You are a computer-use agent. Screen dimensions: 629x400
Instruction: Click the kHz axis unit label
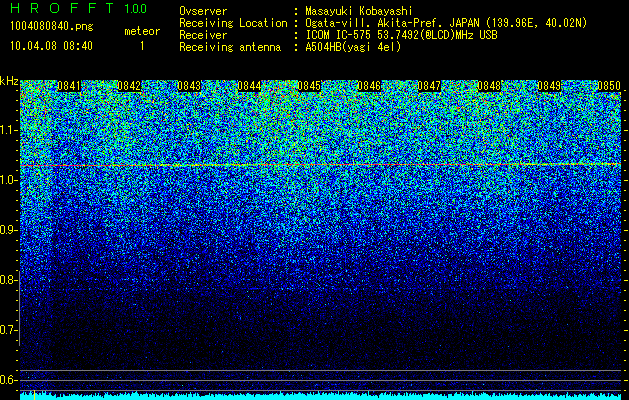[x=9, y=81]
